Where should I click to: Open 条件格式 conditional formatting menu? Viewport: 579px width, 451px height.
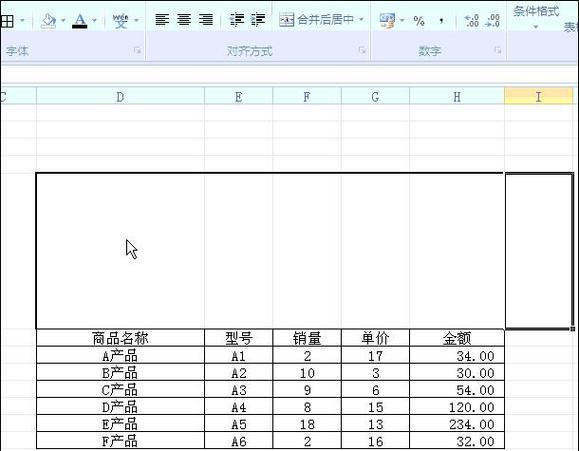(536, 17)
